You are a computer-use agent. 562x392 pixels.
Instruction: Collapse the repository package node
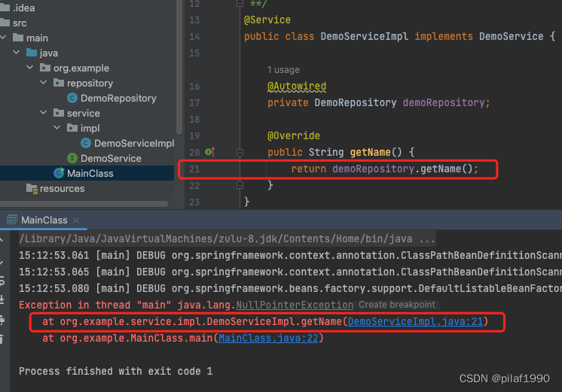[44, 82]
